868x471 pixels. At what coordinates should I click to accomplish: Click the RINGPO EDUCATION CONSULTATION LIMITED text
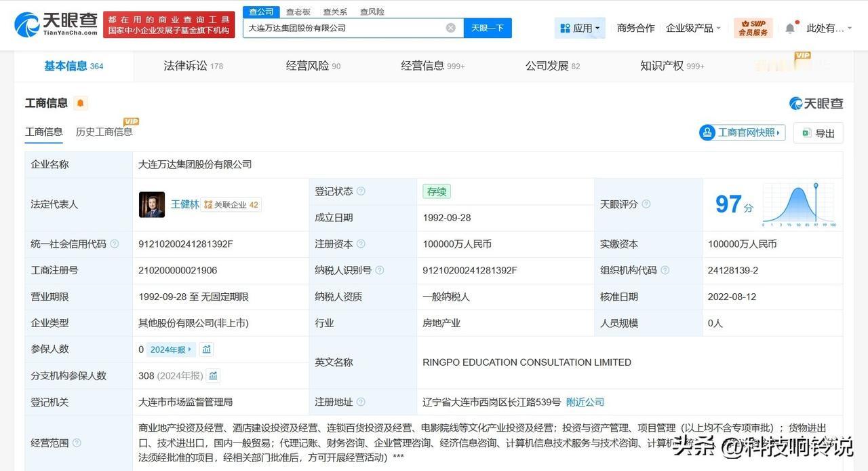527,362
